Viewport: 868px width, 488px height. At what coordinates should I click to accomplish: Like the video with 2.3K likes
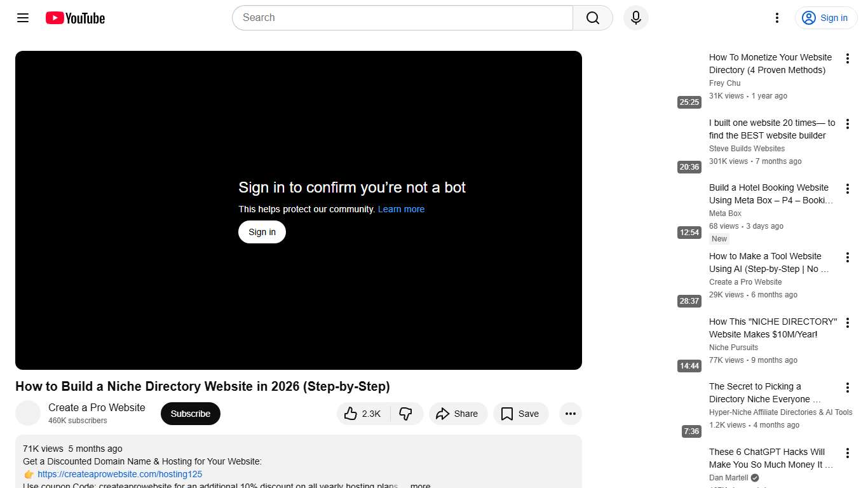click(362, 413)
